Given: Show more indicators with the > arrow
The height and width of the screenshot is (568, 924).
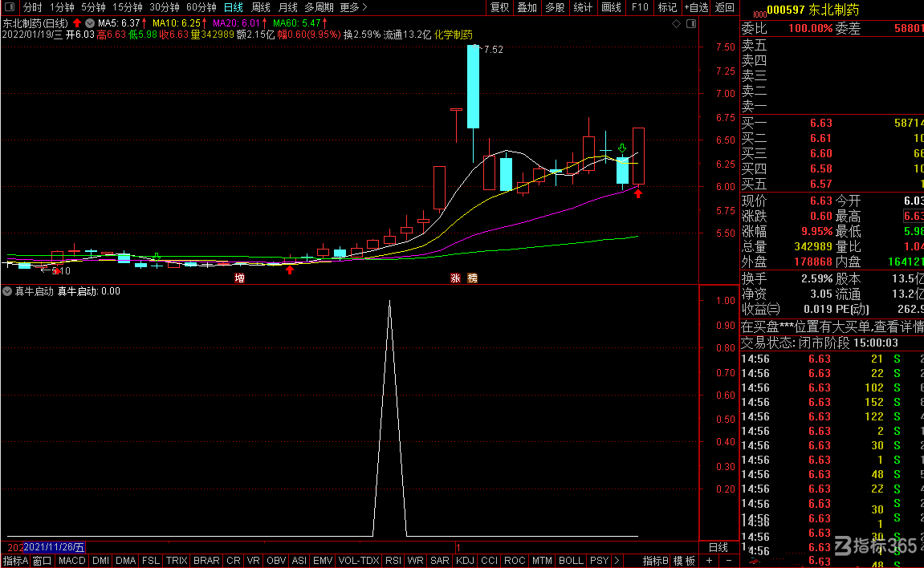Looking at the screenshot, I should pyautogui.click(x=617, y=561).
